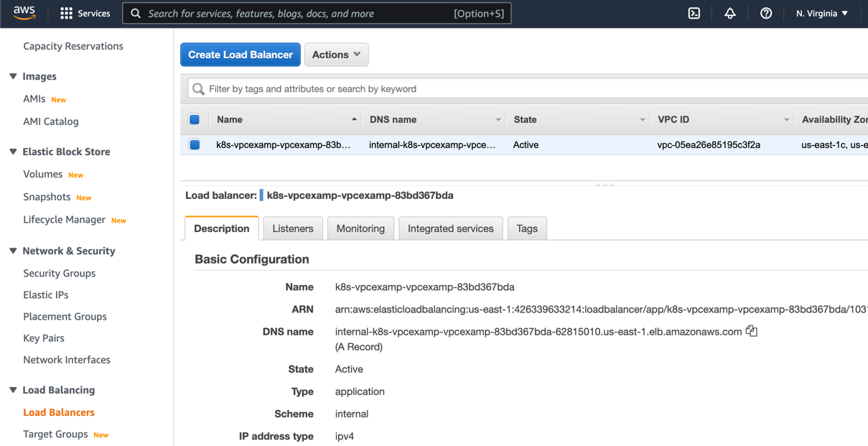This screenshot has width=868, height=446.
Task: Click the panel splitter handle dots
Action: [605, 185]
